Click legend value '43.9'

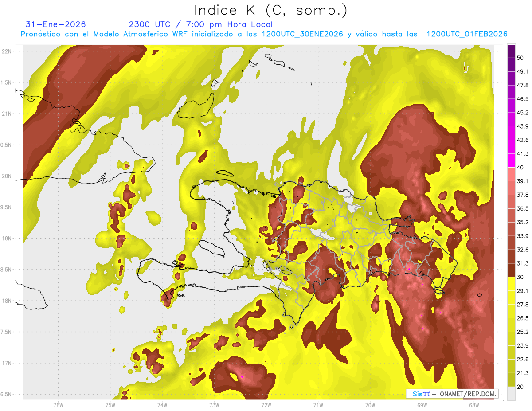[522, 126]
